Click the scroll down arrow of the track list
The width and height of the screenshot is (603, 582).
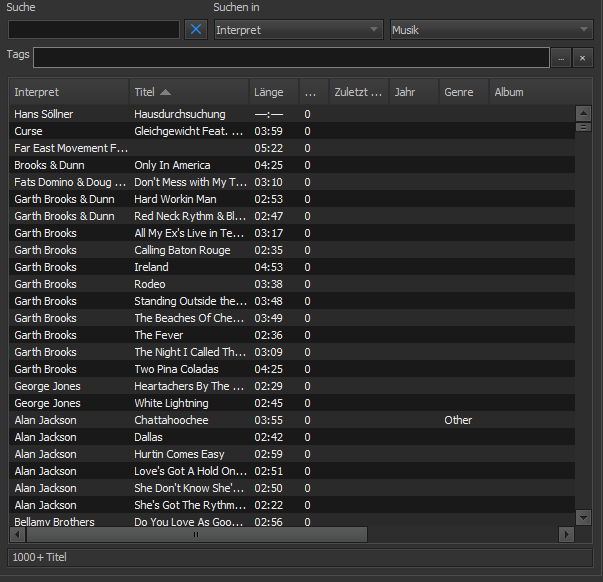(583, 517)
